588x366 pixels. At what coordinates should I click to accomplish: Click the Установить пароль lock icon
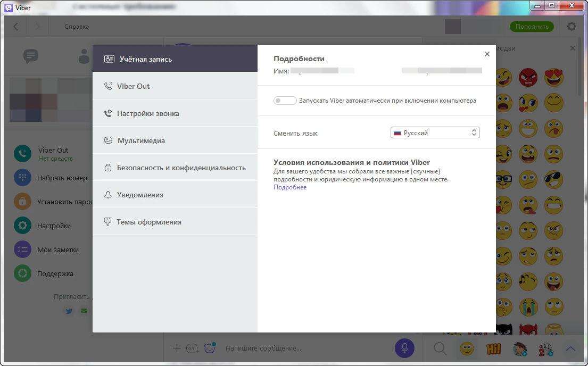(22, 202)
